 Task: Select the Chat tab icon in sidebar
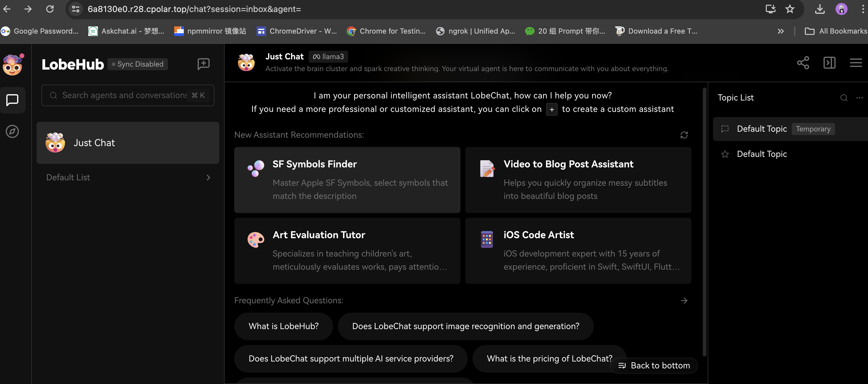[x=13, y=100]
